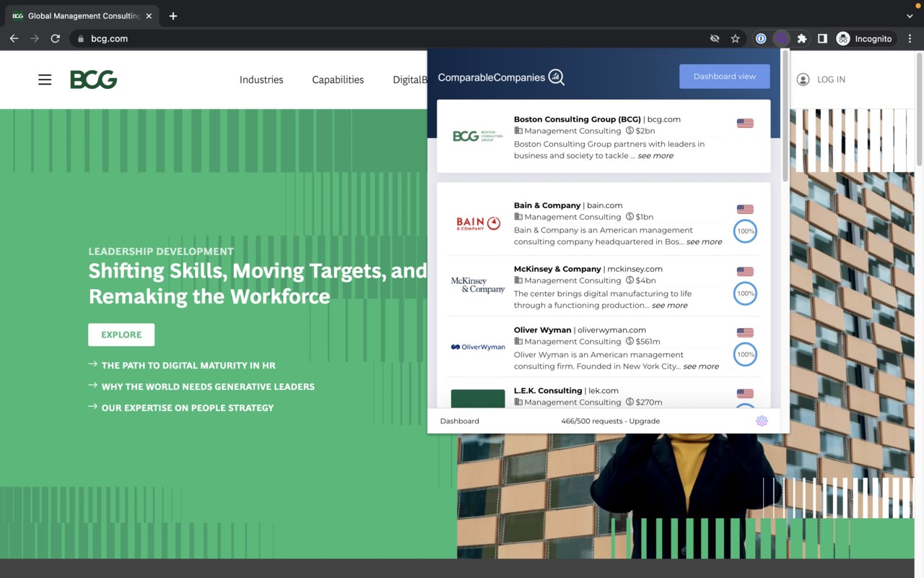Open the tab search dropdown arrow
The width and height of the screenshot is (924, 578).
910,16
